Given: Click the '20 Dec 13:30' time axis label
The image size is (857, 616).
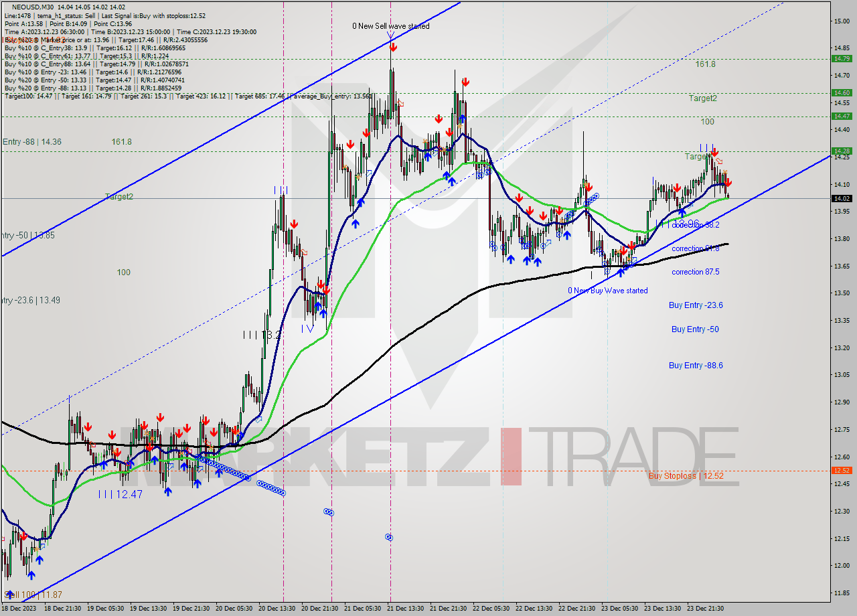Looking at the screenshot, I should (x=276, y=609).
